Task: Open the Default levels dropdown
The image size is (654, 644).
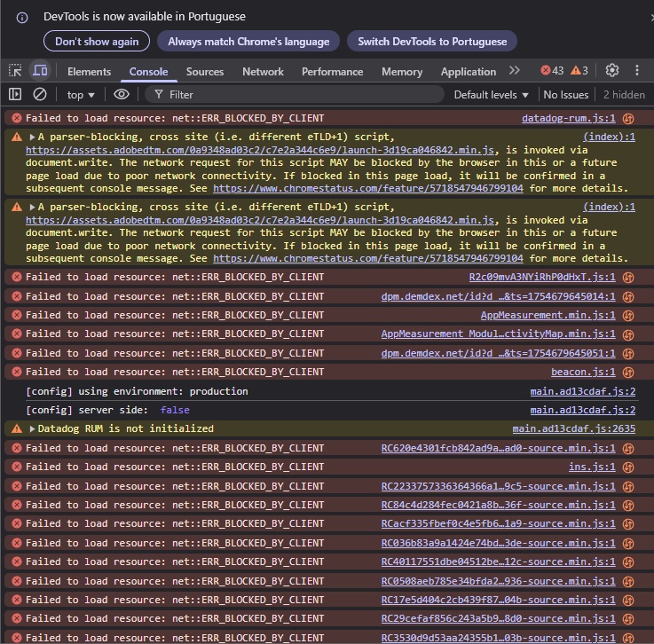Action: coord(492,95)
